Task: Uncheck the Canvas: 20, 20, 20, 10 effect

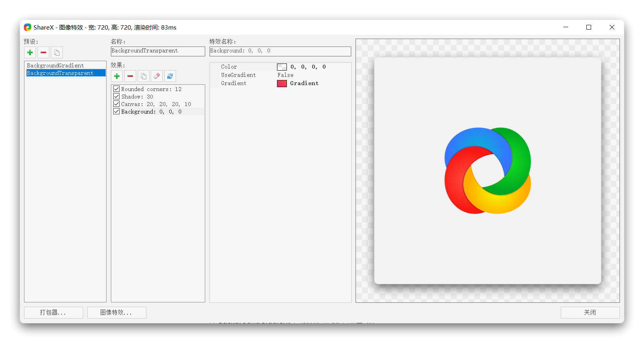Action: (116, 104)
